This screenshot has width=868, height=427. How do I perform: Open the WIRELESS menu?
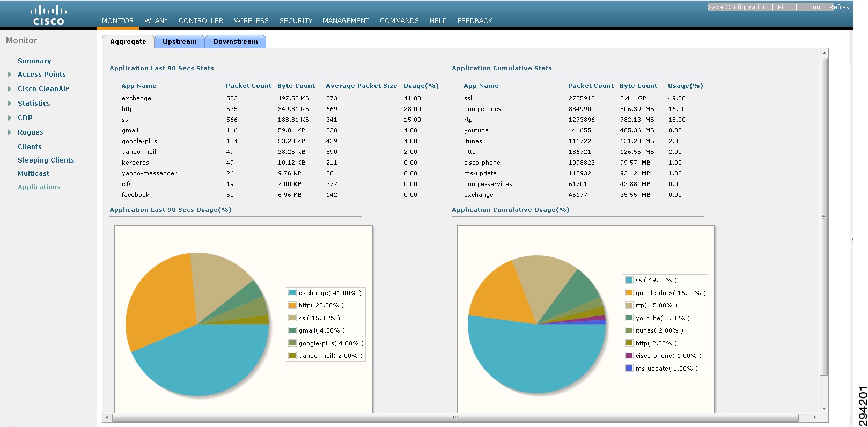251,21
